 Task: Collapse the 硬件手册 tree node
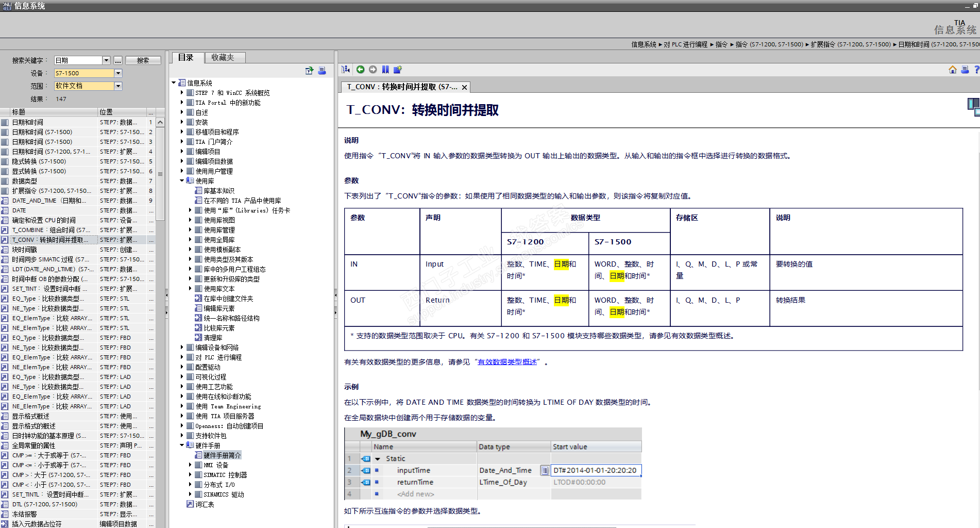click(182, 445)
